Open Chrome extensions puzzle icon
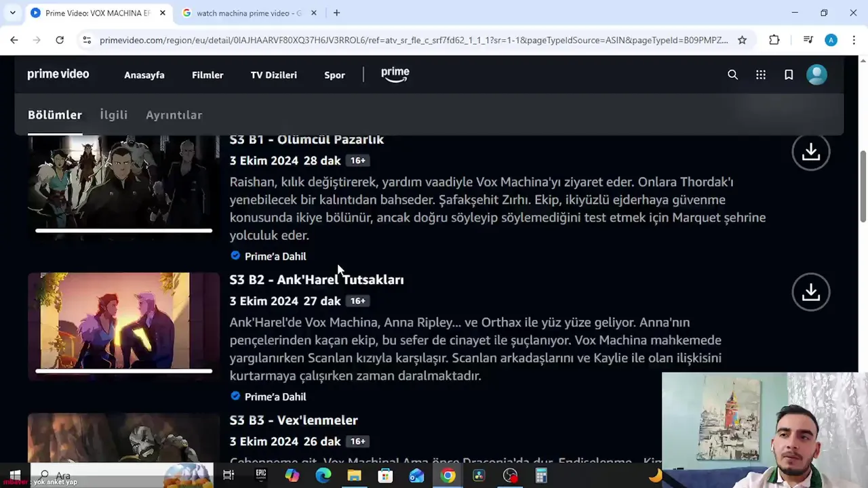Viewport: 868px width, 488px height. [774, 40]
